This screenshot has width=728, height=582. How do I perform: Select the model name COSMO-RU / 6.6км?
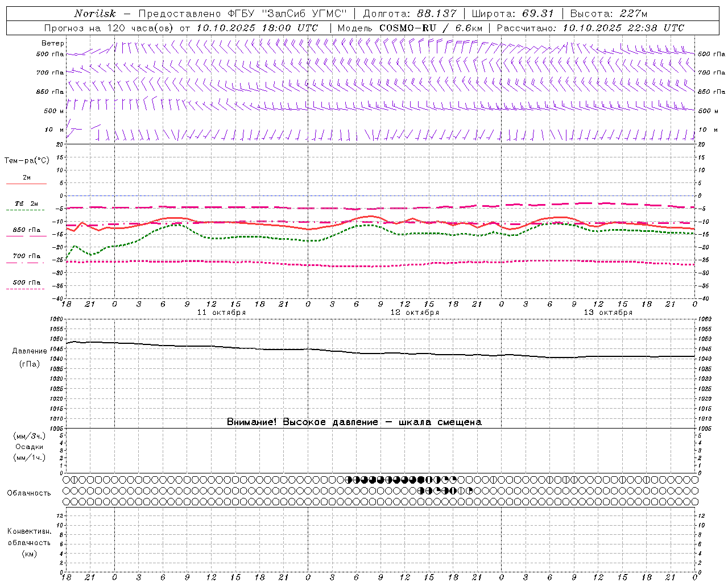click(x=431, y=28)
